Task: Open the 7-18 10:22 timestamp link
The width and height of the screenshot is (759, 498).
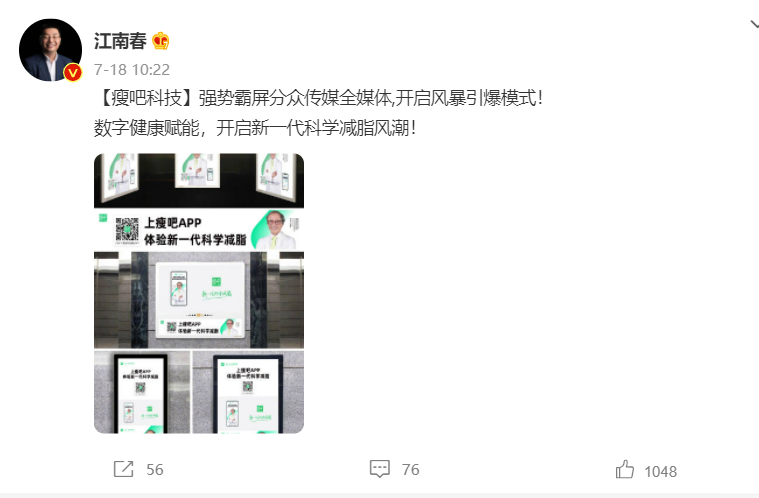Action: point(132,70)
